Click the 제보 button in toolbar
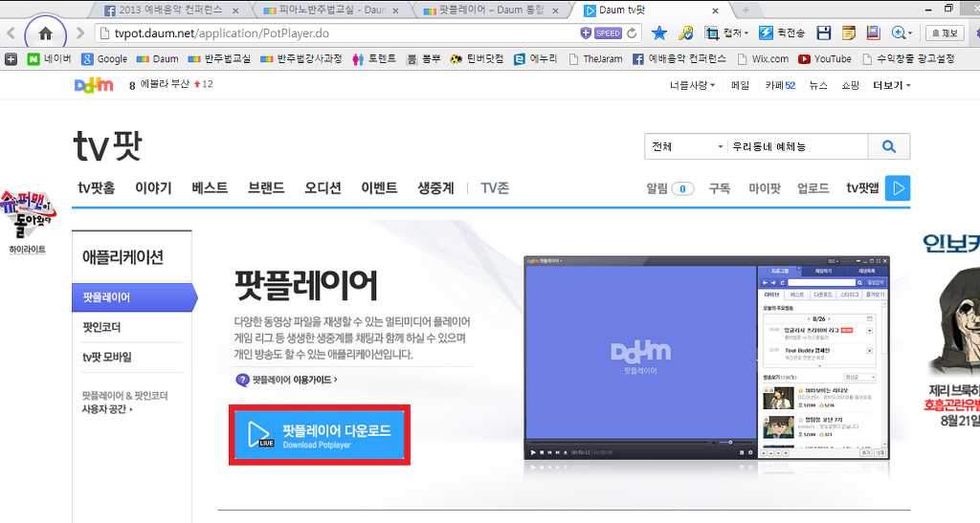The width and height of the screenshot is (980, 523). [x=945, y=33]
